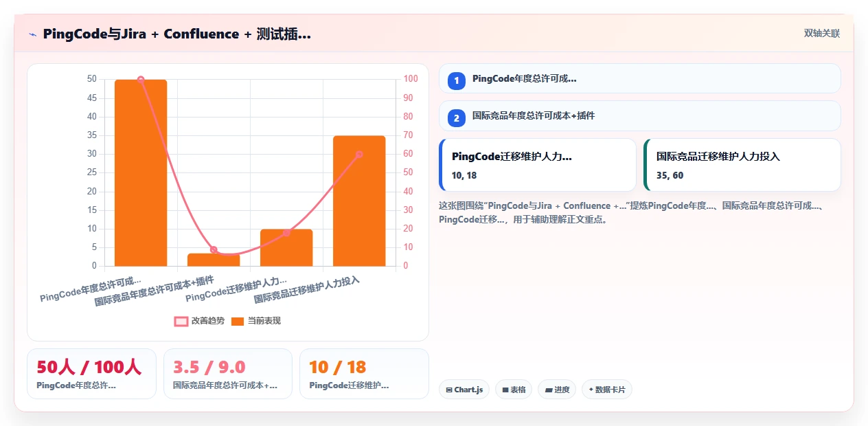Screen dimensions: 868x426
Task: Click the caption 'PingCode年度总许…' under 50人 / 100人
Action: tap(76, 386)
